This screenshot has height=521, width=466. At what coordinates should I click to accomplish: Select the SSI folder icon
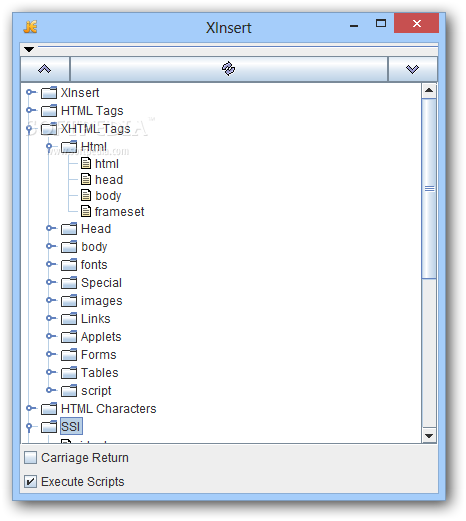(49, 427)
